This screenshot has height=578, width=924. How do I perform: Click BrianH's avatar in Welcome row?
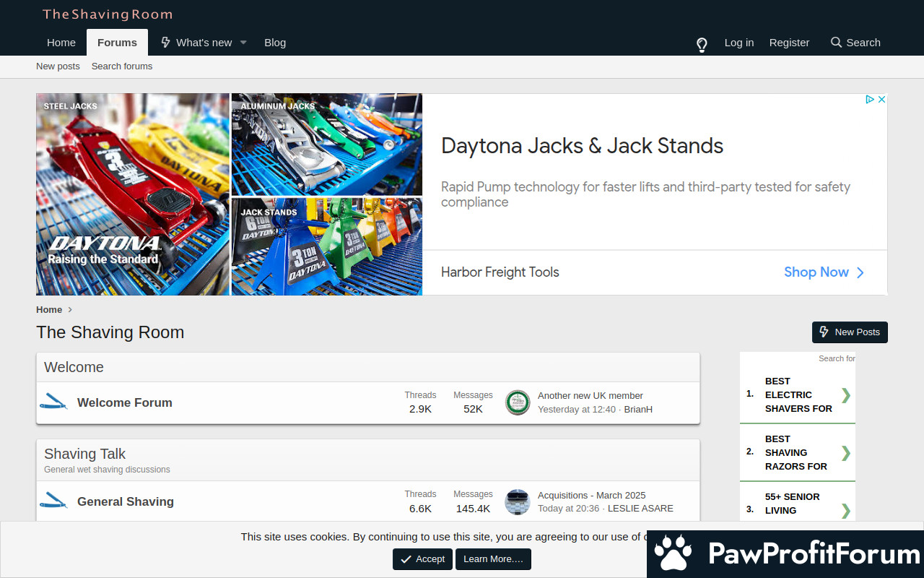[518, 402]
